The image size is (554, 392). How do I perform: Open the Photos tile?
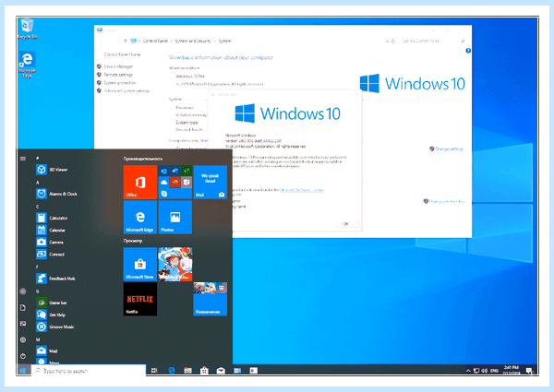[x=175, y=217]
